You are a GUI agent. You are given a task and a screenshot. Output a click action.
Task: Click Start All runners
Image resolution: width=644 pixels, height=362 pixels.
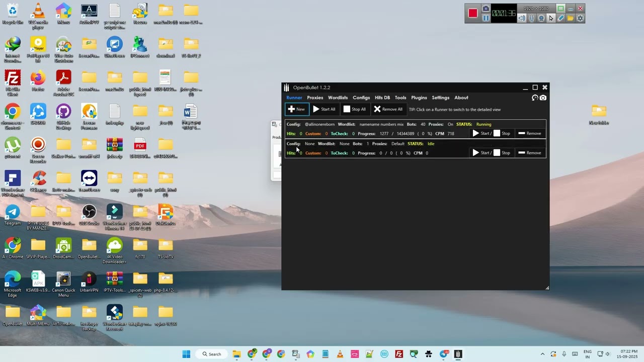(x=324, y=109)
